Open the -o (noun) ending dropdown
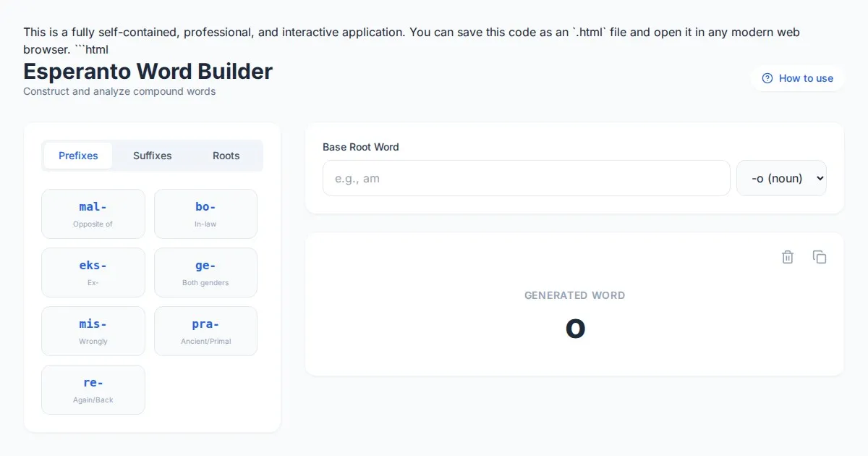The height and width of the screenshot is (456, 868). (781, 178)
